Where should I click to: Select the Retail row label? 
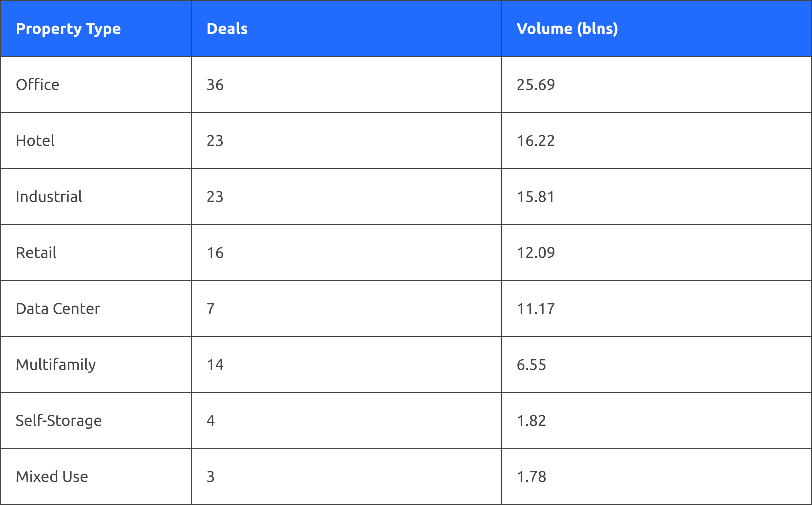click(x=36, y=253)
